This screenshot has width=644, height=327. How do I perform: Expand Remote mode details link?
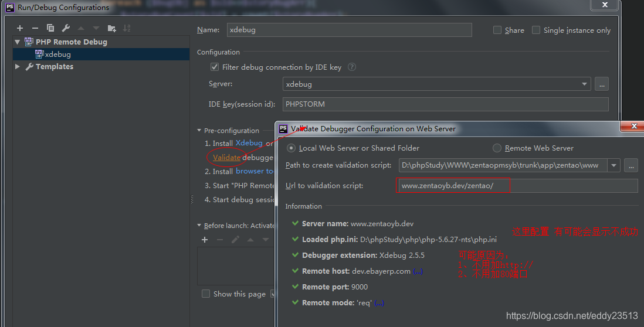point(379,303)
